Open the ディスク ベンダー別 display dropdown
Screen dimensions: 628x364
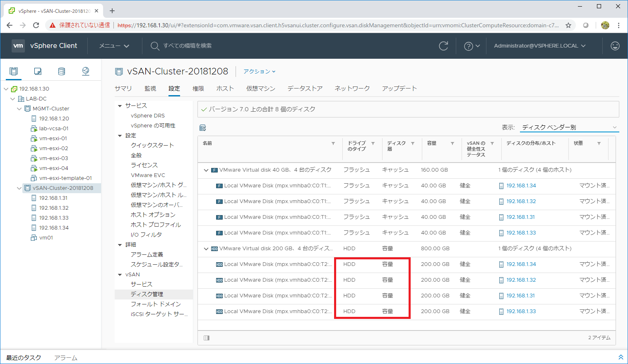coord(569,127)
